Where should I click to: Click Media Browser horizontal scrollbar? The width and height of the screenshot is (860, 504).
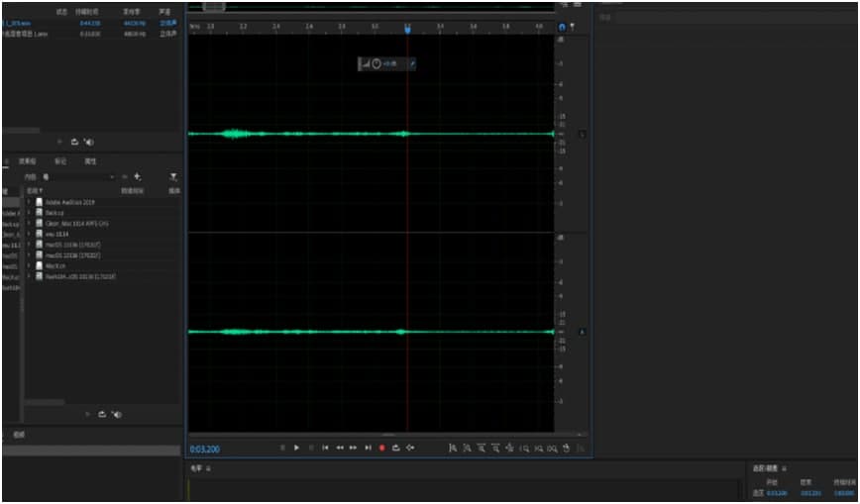pyautogui.click(x=45, y=403)
